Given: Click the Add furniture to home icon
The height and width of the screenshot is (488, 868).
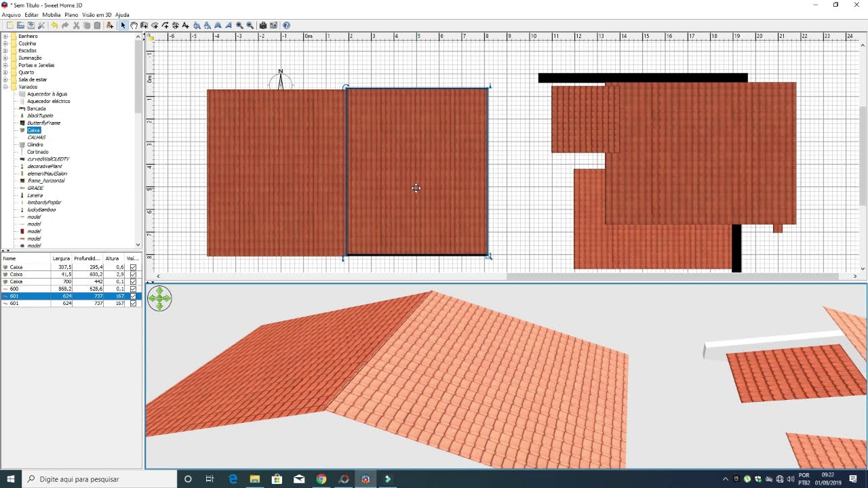Looking at the screenshot, I should (x=110, y=25).
